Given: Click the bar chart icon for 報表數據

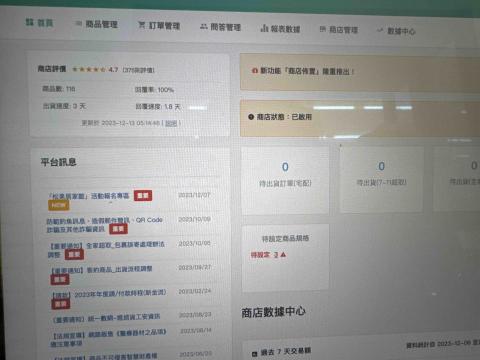Looking at the screenshot, I should (x=264, y=28).
